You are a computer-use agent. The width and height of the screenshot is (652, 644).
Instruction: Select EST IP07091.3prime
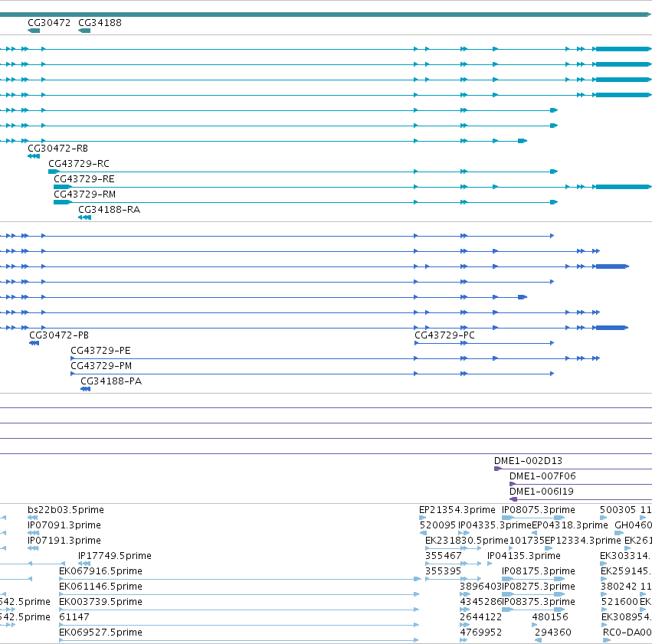point(64,525)
